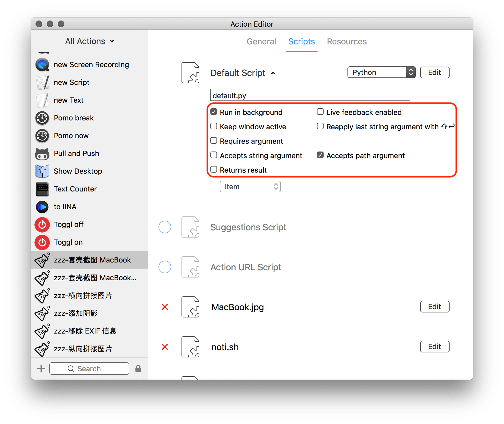Screen dimensions: 504x424
Task: Expand the All Actions filter menu
Action: pyautogui.click(x=89, y=41)
